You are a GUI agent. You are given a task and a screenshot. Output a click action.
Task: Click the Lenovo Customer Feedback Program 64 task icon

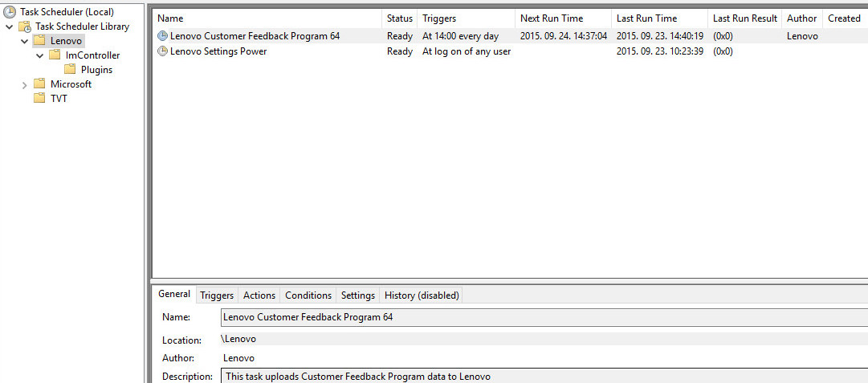coord(162,36)
